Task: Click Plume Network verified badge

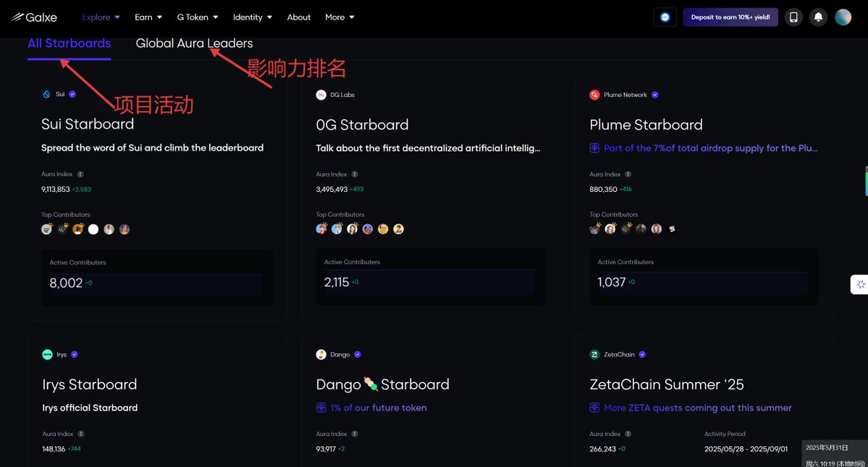Action: 655,95
